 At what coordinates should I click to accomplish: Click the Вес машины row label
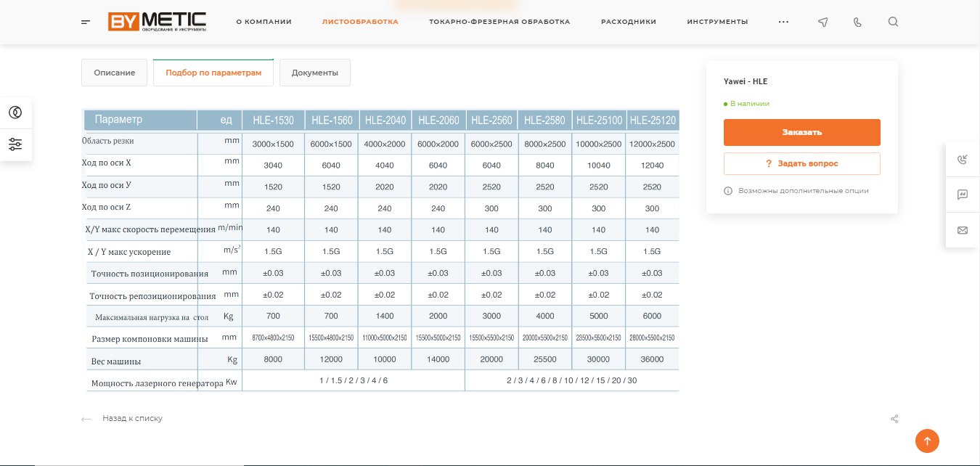[x=116, y=361]
